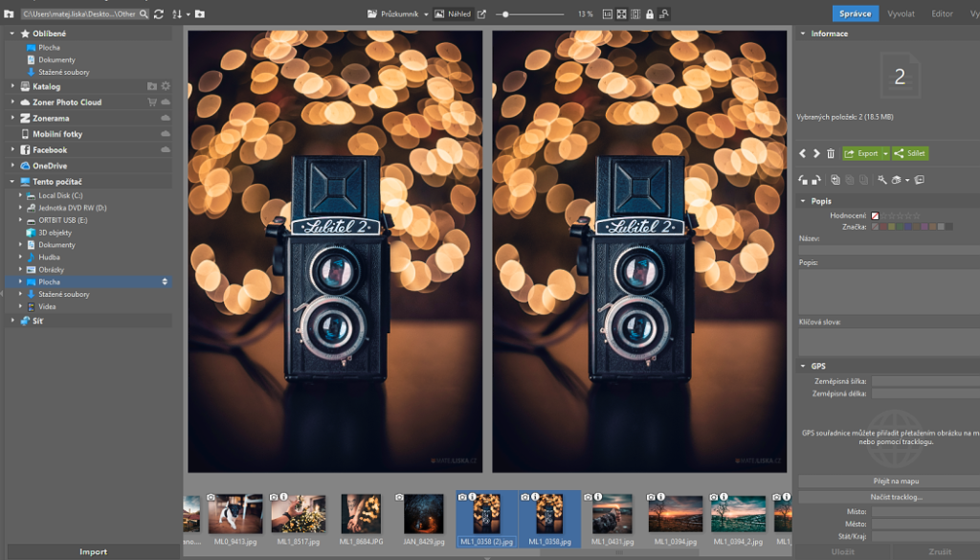The width and height of the screenshot is (980, 560).
Task: Click the search magnifier in the path field
Action: click(x=144, y=13)
